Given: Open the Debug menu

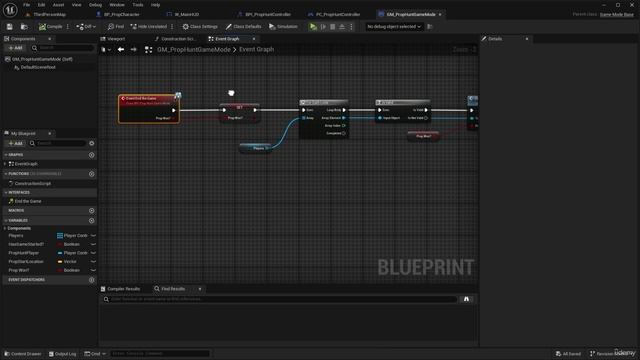Looking at the screenshot, I should (95, 5).
